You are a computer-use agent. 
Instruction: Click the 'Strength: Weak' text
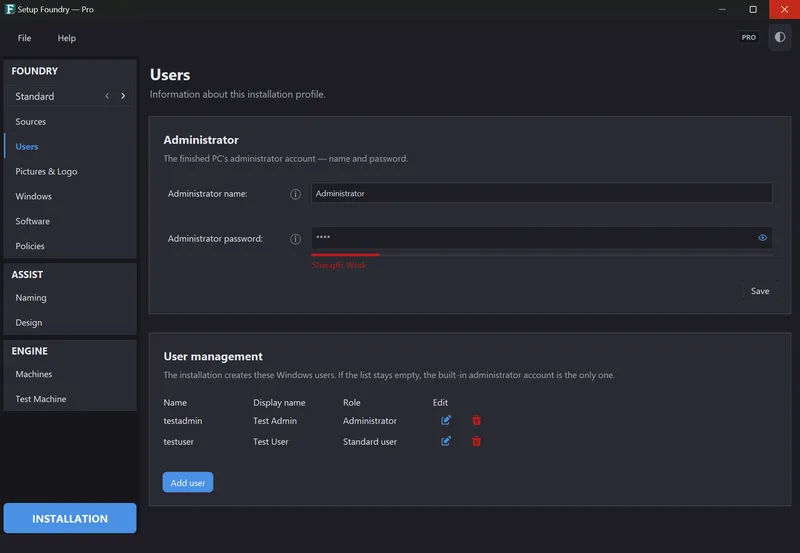click(339, 265)
